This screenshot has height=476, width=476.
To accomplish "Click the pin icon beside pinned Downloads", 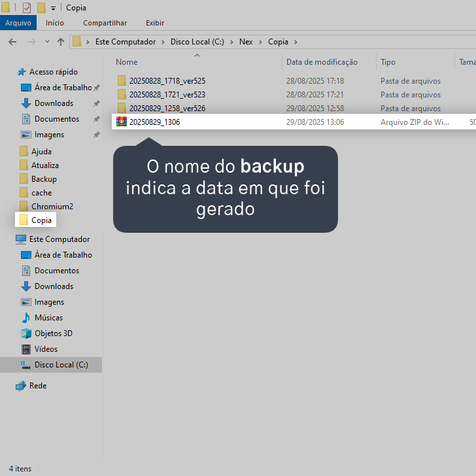I will coord(96,103).
